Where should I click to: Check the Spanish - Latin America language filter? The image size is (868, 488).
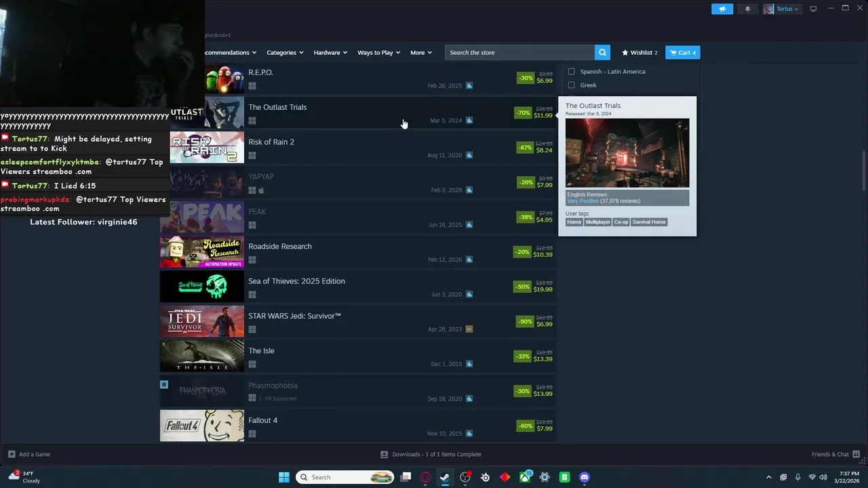(571, 71)
